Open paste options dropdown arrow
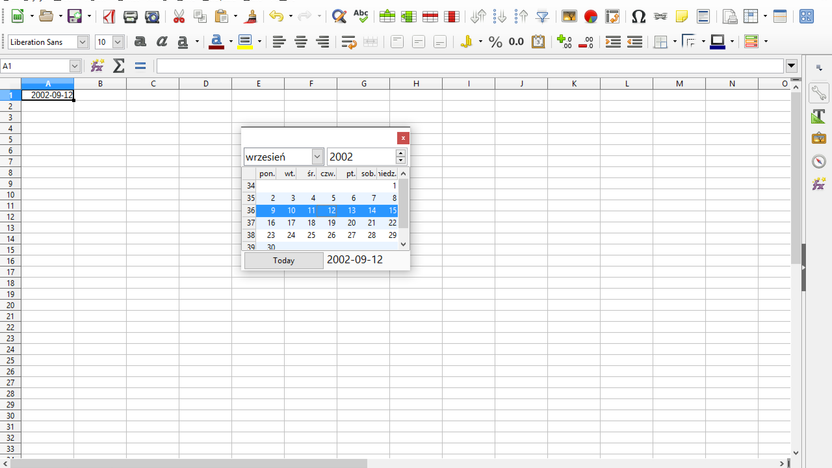This screenshot has width=832, height=468. pyautogui.click(x=236, y=16)
